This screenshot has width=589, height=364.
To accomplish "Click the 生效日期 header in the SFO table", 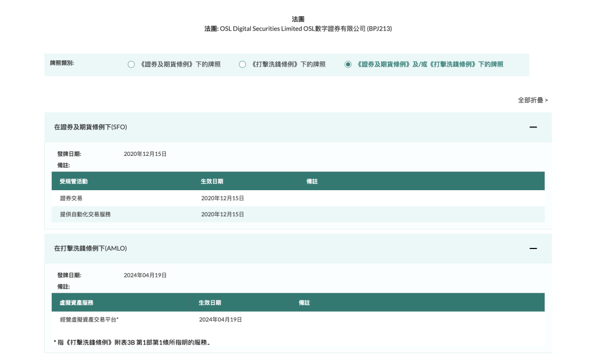I will point(212,181).
